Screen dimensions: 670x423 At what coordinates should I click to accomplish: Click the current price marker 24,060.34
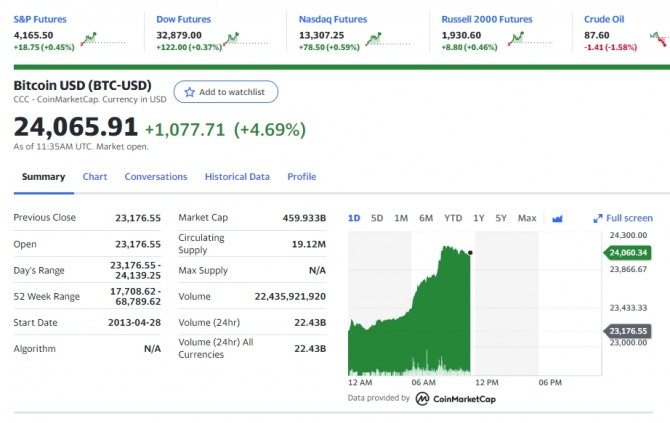(627, 252)
